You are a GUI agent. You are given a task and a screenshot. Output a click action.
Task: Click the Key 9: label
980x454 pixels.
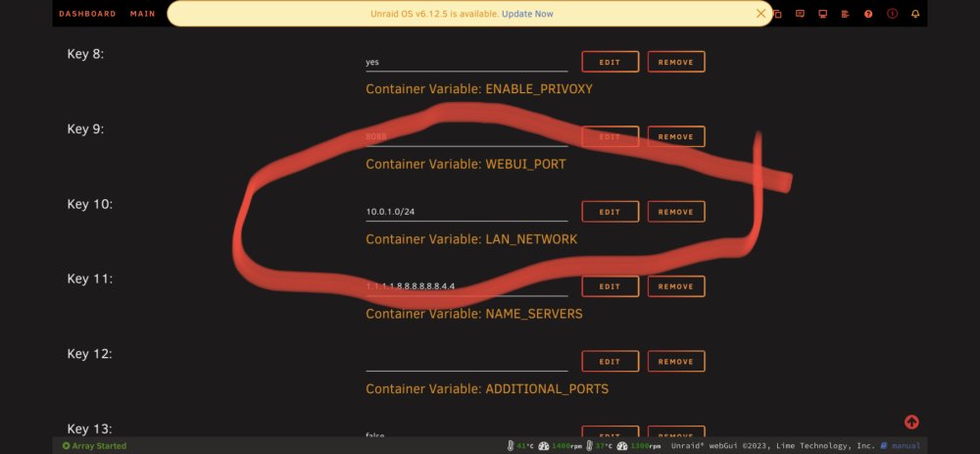coord(85,128)
